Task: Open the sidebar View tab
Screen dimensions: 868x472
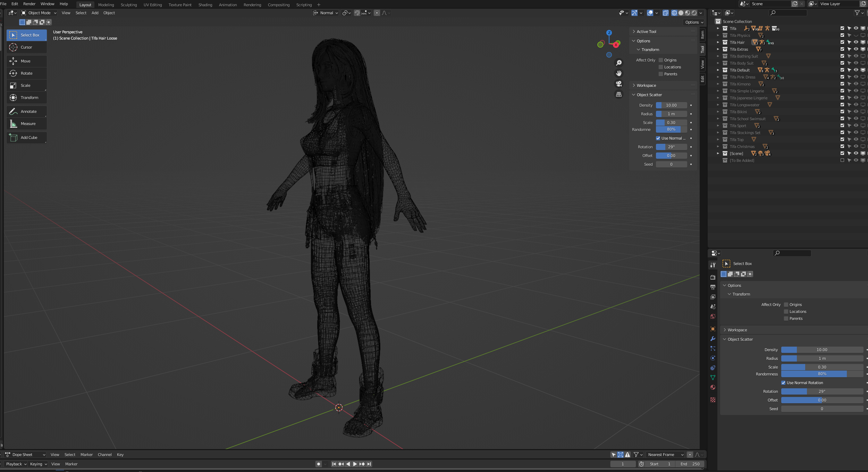Action: click(702, 64)
